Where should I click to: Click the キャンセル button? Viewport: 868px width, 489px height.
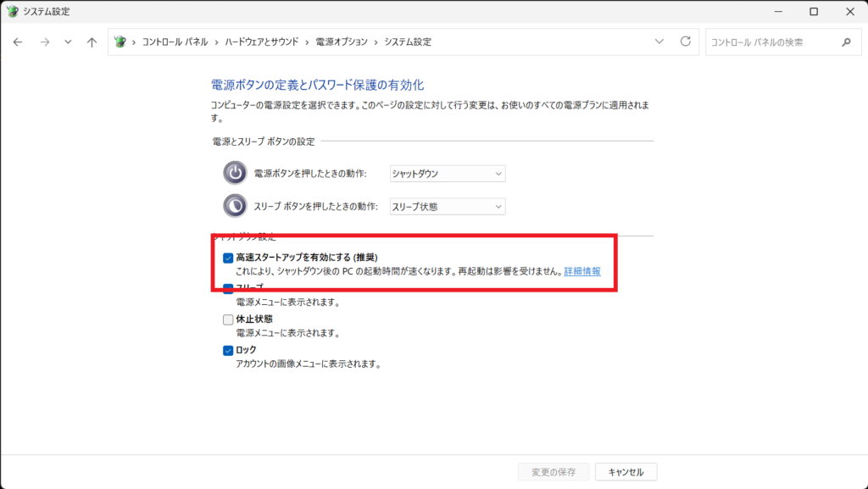pyautogui.click(x=626, y=472)
